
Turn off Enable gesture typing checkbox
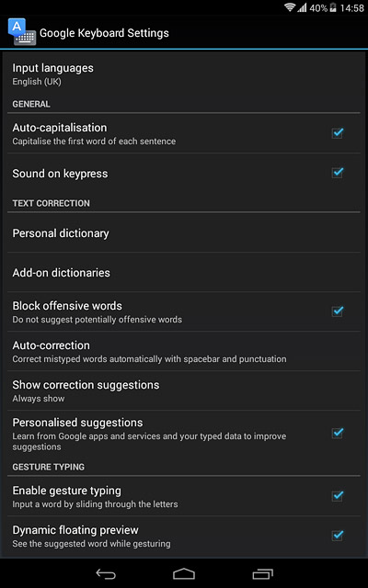338,496
